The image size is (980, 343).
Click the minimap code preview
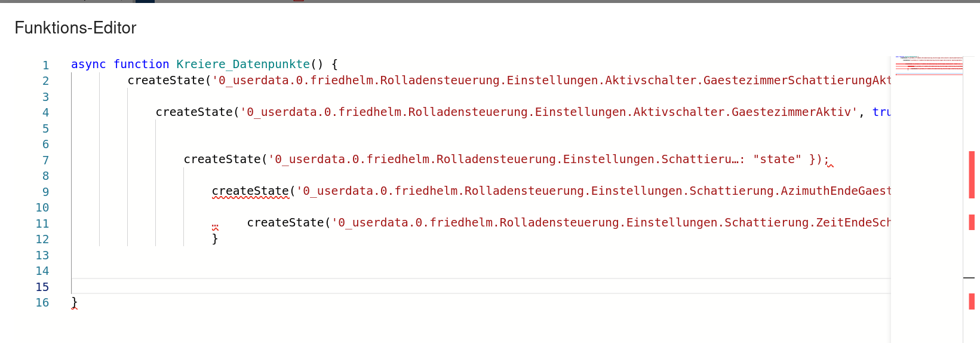[929, 66]
